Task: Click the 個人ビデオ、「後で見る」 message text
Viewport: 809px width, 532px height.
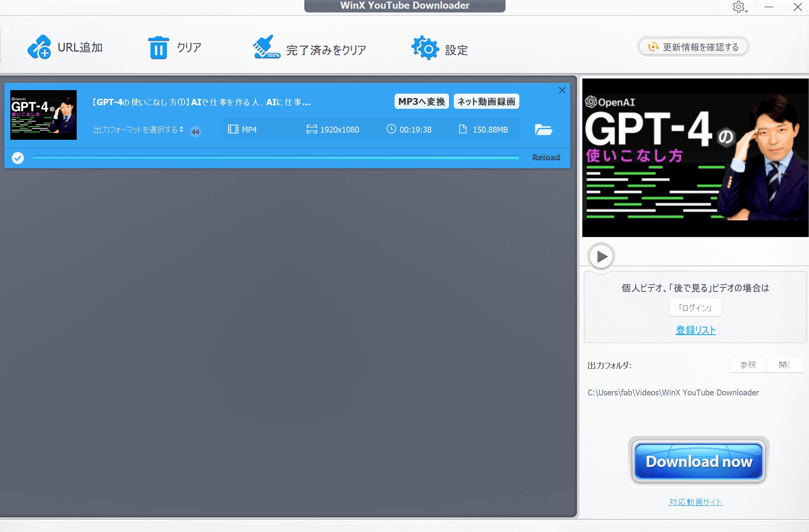Action: pyautogui.click(x=695, y=288)
